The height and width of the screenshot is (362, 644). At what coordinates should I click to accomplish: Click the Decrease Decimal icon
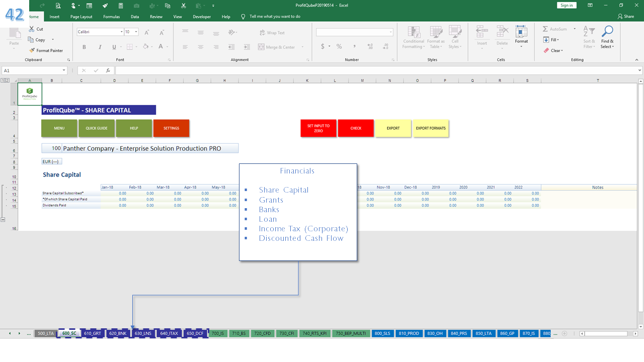click(384, 46)
